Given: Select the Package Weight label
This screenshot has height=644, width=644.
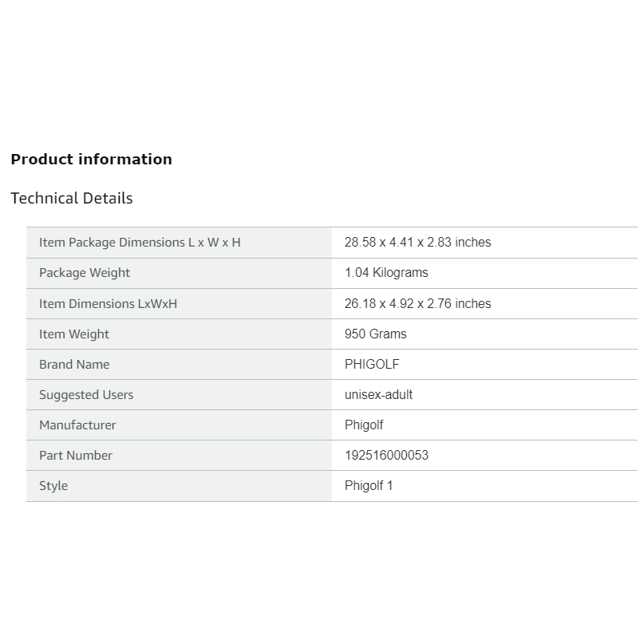Looking at the screenshot, I should (x=85, y=272).
